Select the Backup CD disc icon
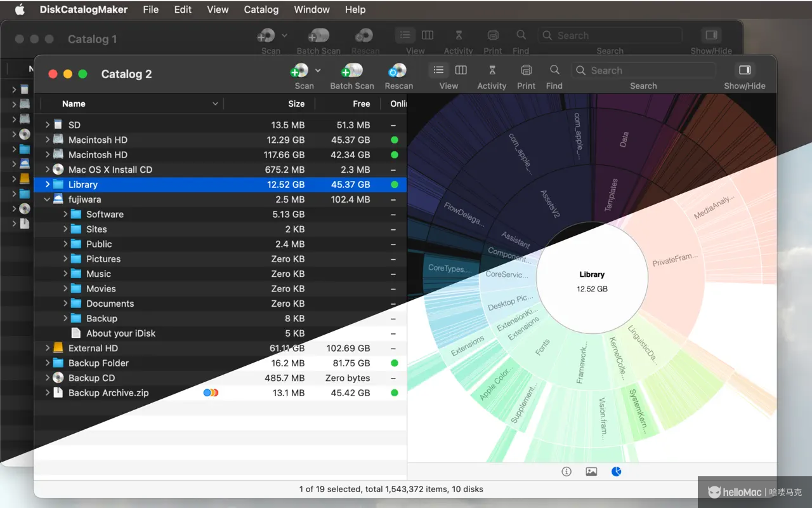This screenshot has height=508, width=812. 58,378
